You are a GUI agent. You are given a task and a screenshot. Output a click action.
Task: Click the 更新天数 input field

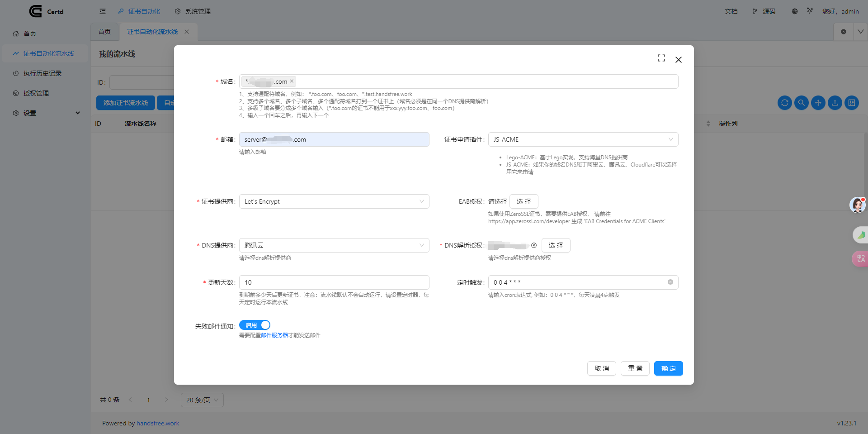point(334,282)
